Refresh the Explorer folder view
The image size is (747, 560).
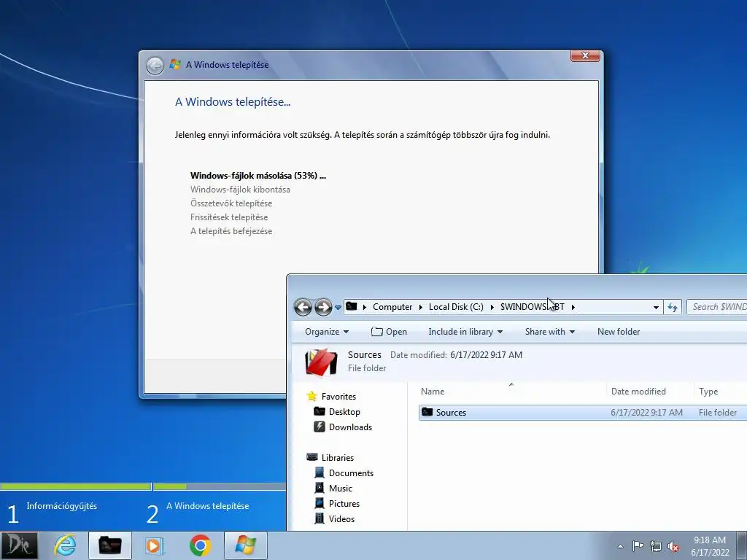[x=673, y=307]
